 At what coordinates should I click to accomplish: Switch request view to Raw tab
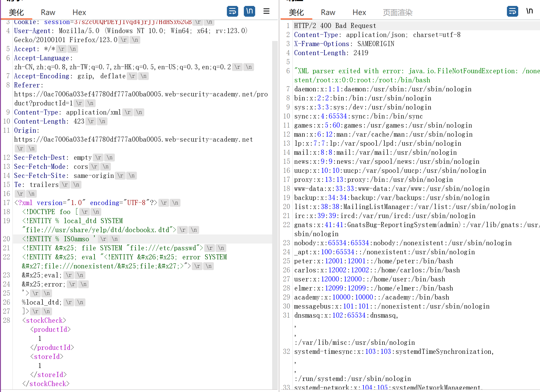(x=48, y=12)
